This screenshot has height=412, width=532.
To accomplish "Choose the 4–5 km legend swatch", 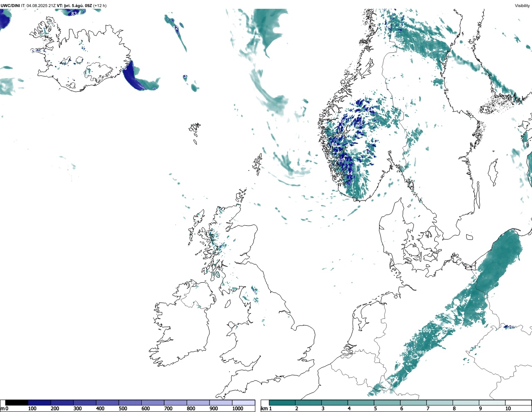I will tap(361, 402).
